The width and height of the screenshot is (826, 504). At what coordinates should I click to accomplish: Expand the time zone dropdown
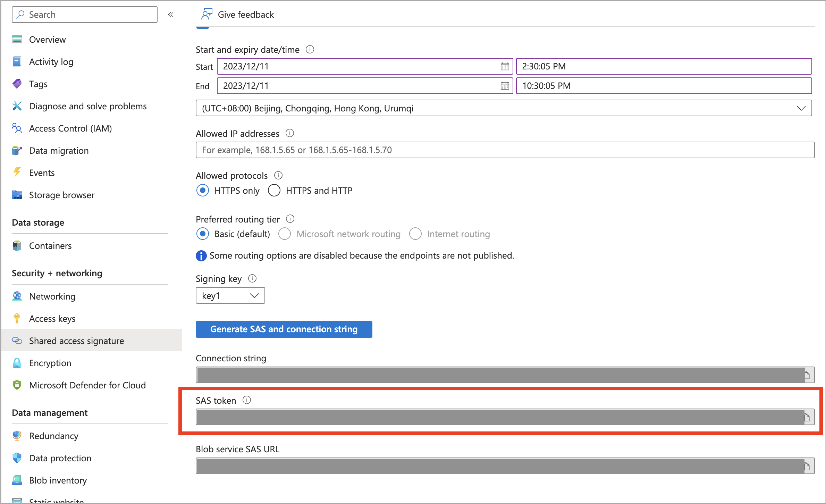coord(801,108)
